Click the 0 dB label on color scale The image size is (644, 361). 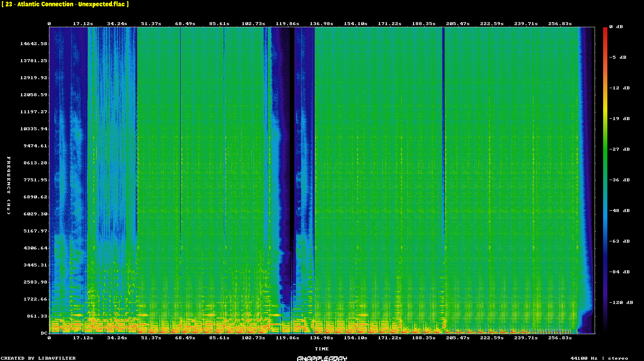point(616,27)
